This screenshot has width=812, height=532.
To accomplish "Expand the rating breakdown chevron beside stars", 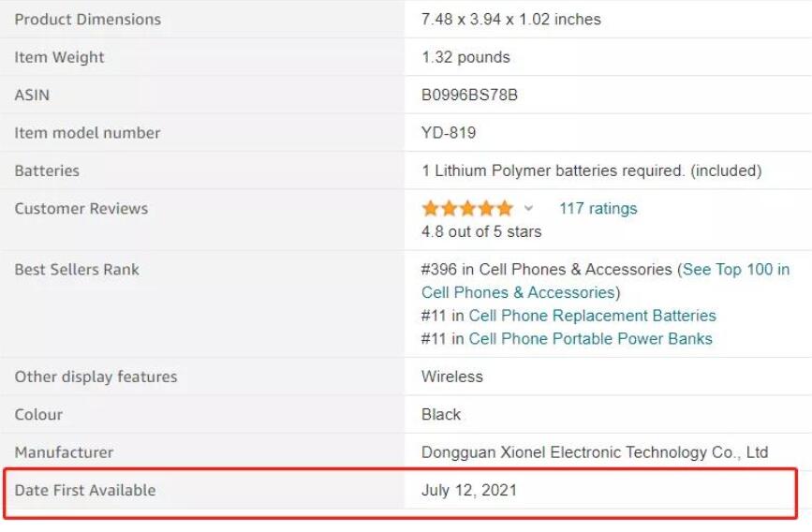I will click(528, 209).
